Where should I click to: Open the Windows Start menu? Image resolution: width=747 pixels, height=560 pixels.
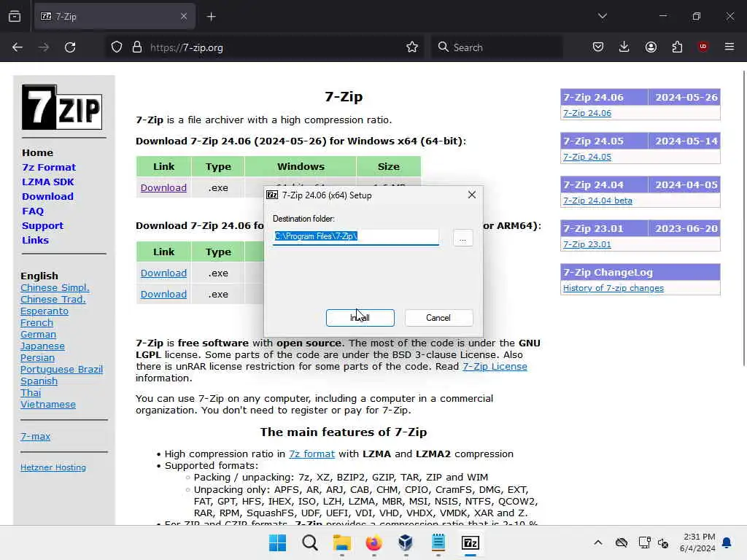click(x=277, y=542)
